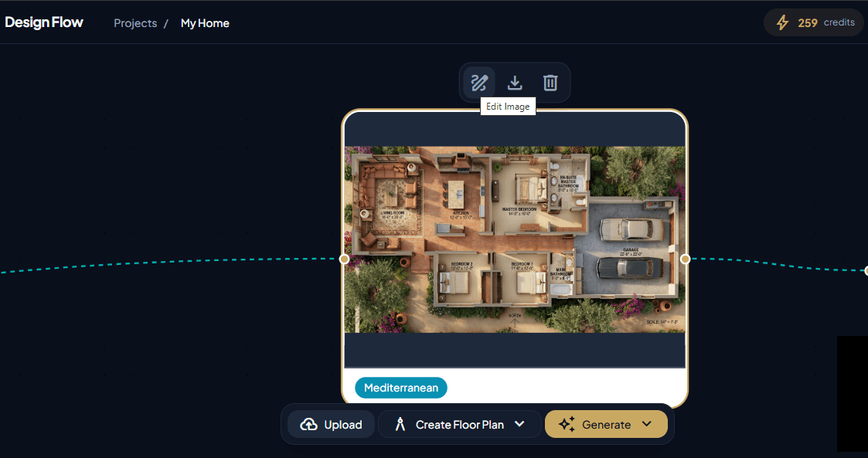
Task: Go to the Projects breadcrumb
Action: pos(135,23)
